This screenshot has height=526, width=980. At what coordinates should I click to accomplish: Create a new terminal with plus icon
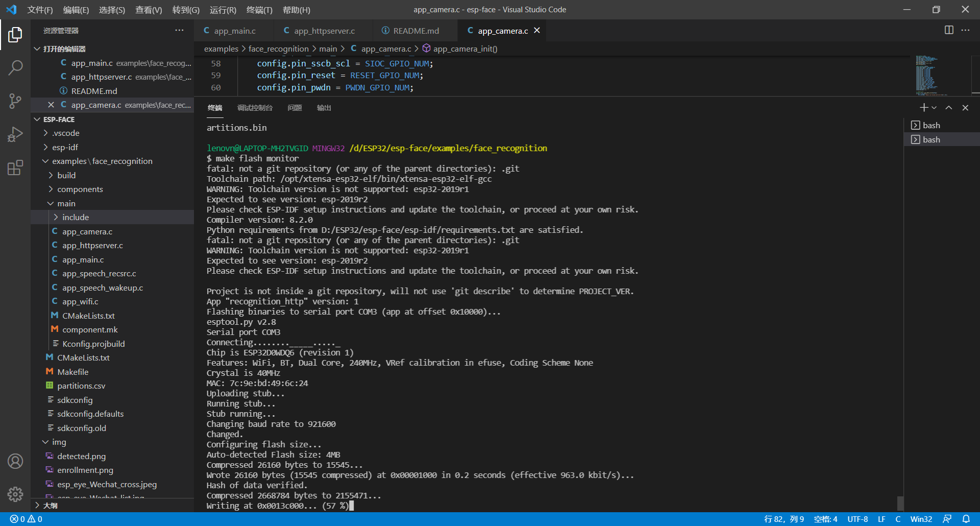coord(923,108)
